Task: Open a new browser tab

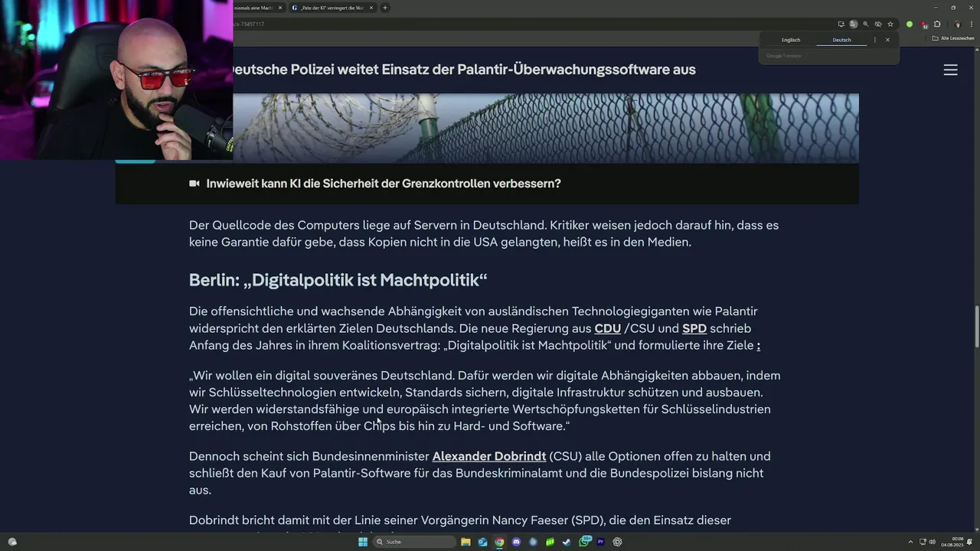Action: coord(385,8)
